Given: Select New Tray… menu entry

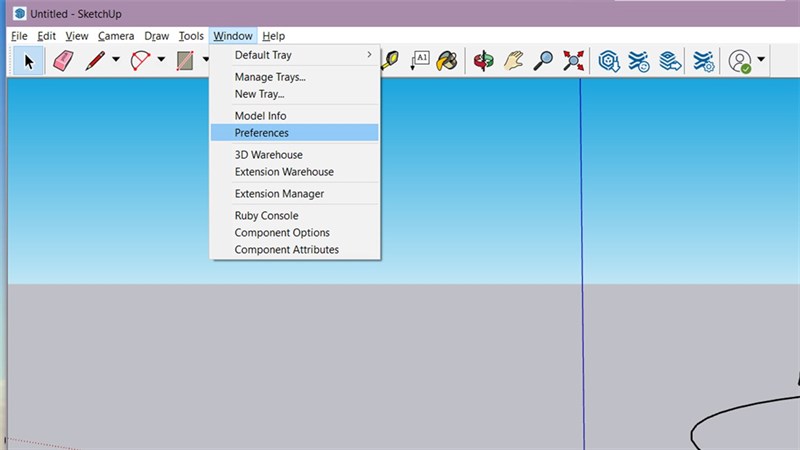Looking at the screenshot, I should [295, 94].
